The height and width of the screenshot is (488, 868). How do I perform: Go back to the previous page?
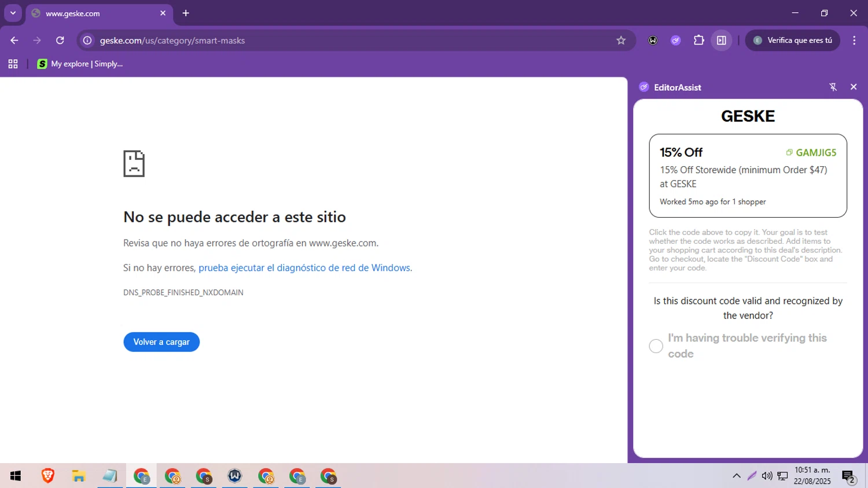14,41
